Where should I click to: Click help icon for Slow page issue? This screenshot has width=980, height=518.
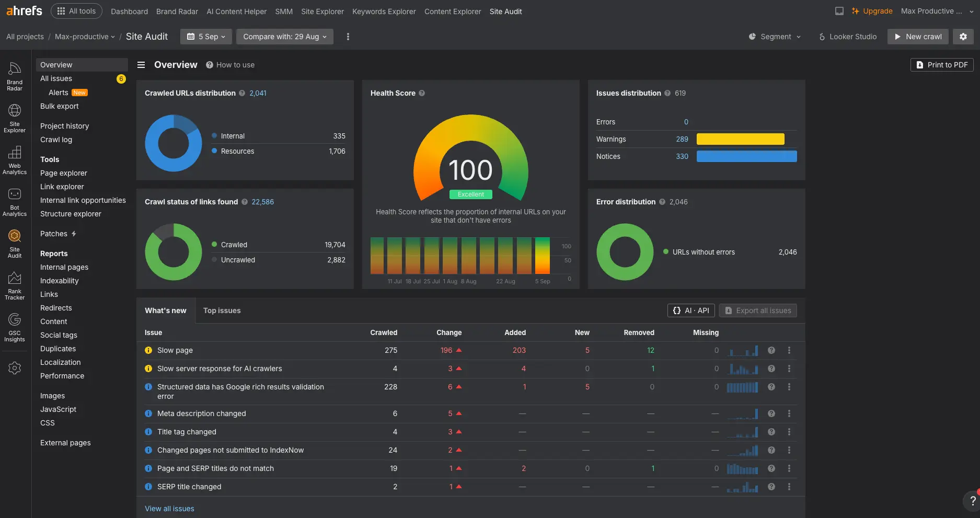coord(771,350)
